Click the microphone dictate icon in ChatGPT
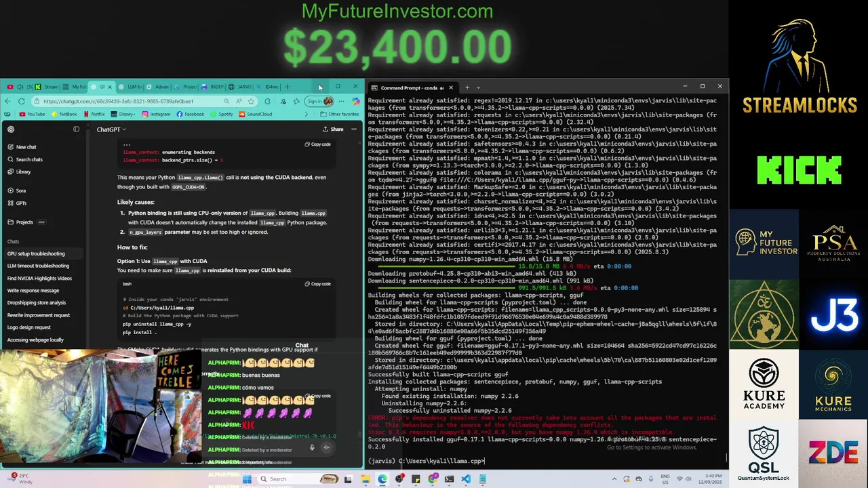Viewport: 868px width, 488px height. coord(312,447)
